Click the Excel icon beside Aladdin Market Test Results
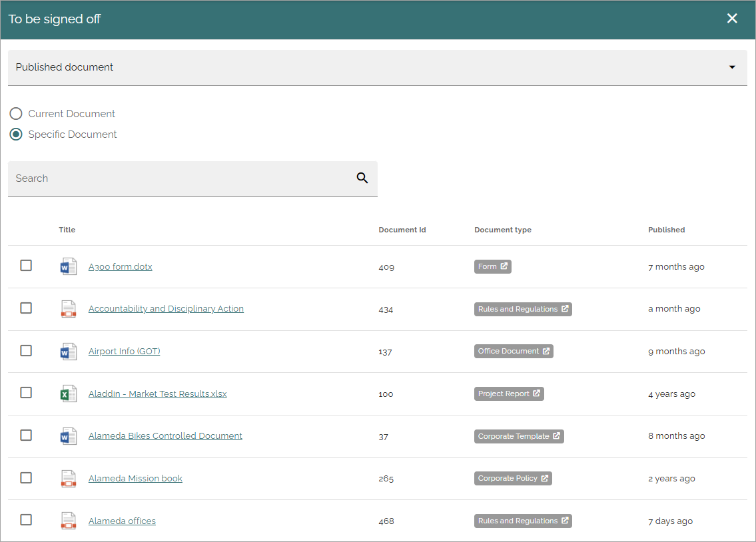Viewport: 756px width, 542px height. tap(69, 394)
